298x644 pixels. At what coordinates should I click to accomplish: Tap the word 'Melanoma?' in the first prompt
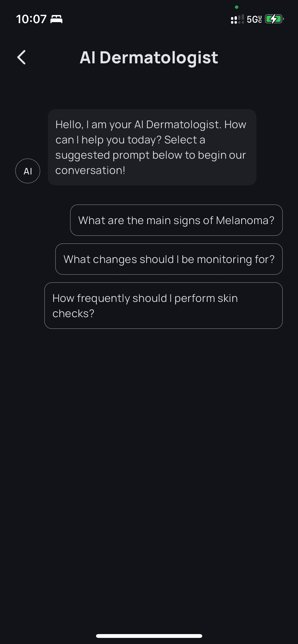pyautogui.click(x=245, y=220)
